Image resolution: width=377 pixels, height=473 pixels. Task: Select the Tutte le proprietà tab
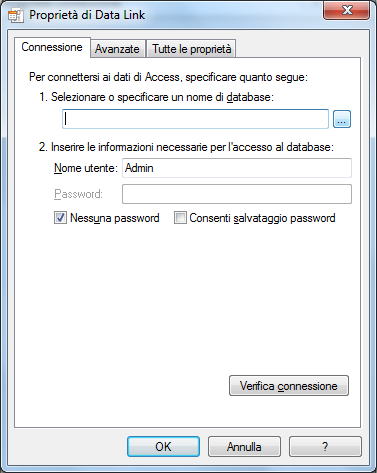tap(192, 49)
